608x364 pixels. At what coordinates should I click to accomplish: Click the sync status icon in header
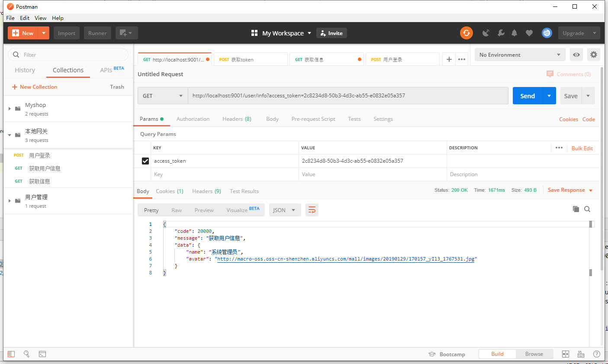click(466, 33)
